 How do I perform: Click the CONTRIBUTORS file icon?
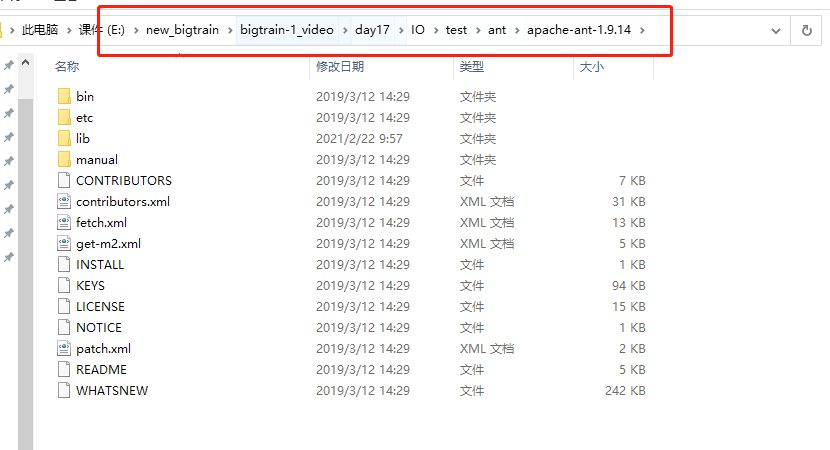coord(64,181)
